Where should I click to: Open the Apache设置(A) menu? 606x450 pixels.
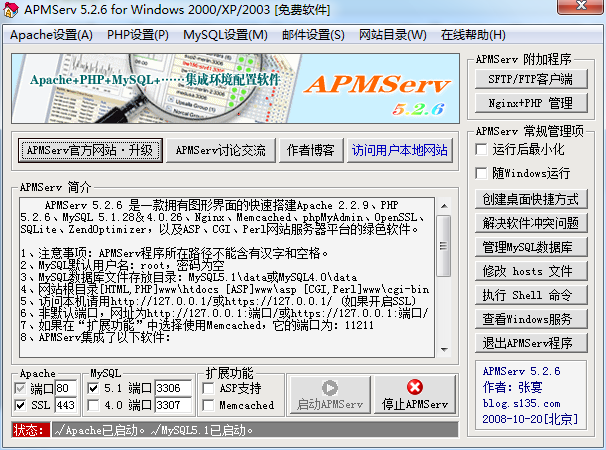[51, 35]
